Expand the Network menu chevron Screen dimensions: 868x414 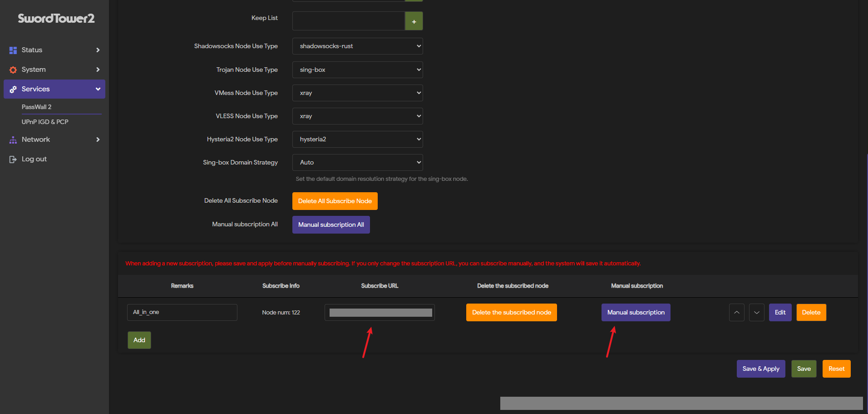[x=98, y=140]
